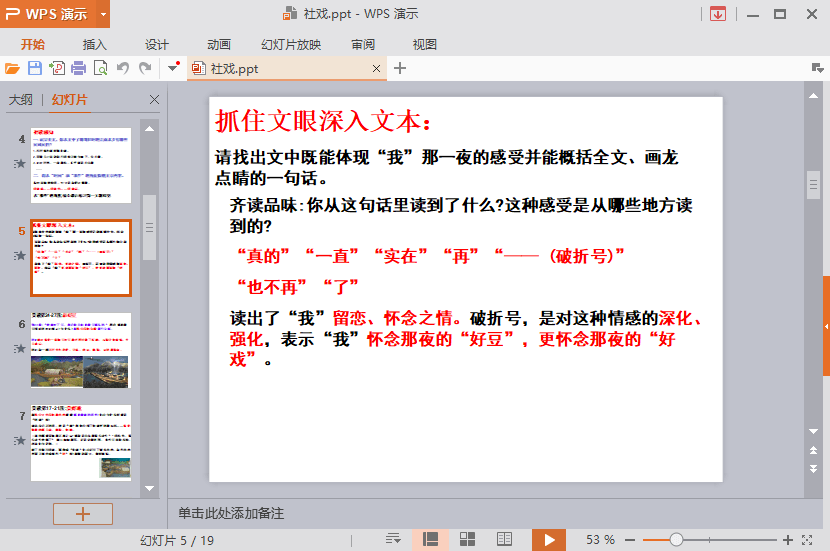Start slideshow with the orange play button

pyautogui.click(x=548, y=539)
